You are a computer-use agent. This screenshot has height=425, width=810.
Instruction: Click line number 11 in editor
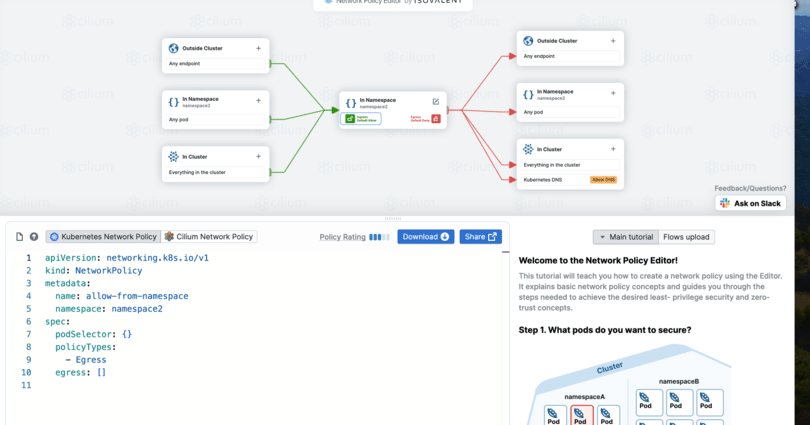pos(26,385)
